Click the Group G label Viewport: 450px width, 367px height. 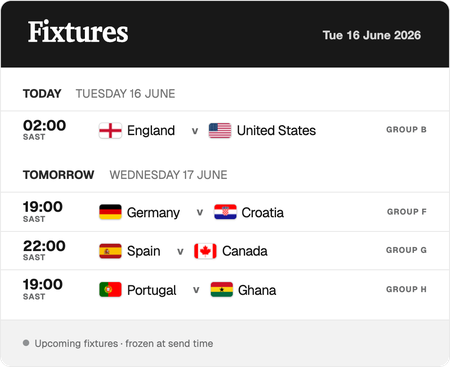click(x=406, y=250)
